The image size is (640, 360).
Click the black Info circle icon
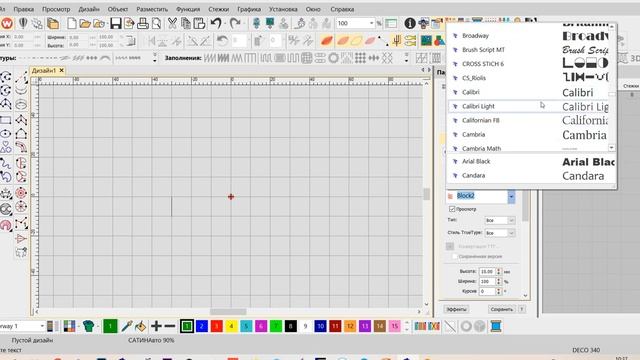[410, 24]
